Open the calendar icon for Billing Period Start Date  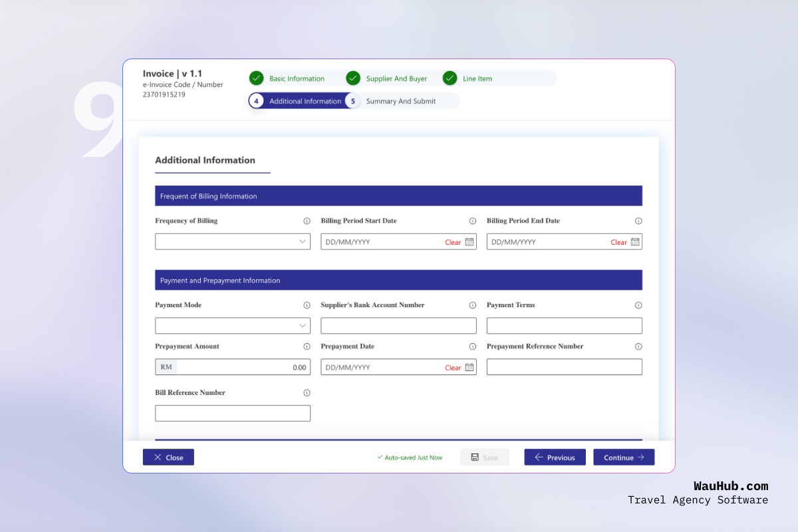pos(470,241)
